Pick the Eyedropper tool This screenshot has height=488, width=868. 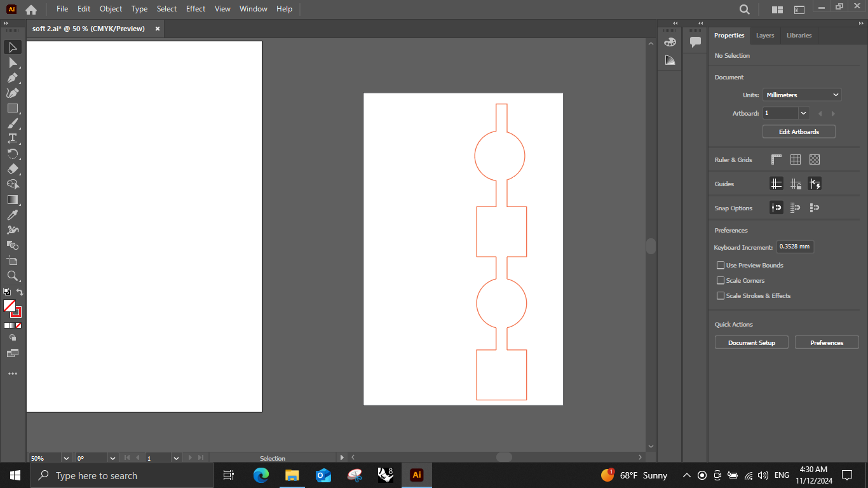tap(13, 215)
